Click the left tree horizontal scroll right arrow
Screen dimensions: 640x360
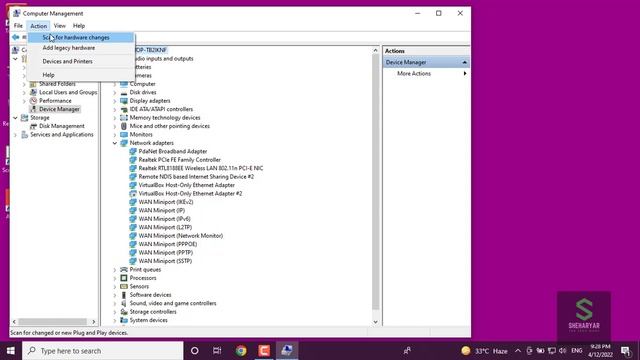pos(94,322)
